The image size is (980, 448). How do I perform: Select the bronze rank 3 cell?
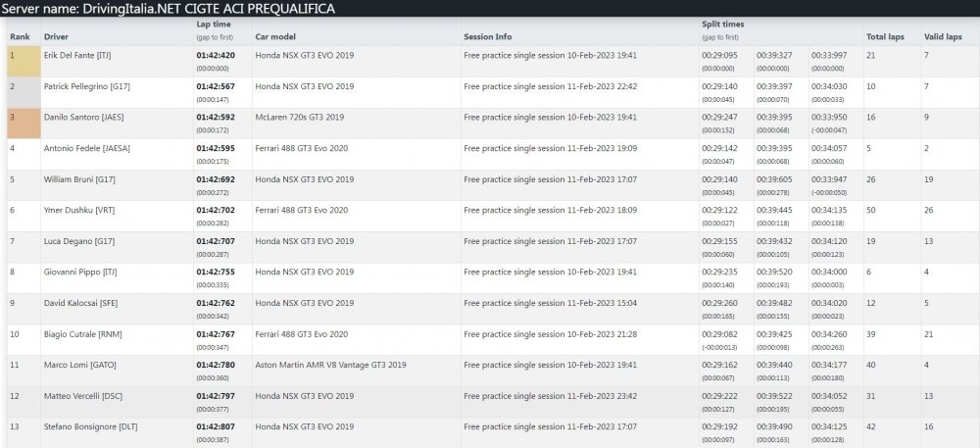24,124
